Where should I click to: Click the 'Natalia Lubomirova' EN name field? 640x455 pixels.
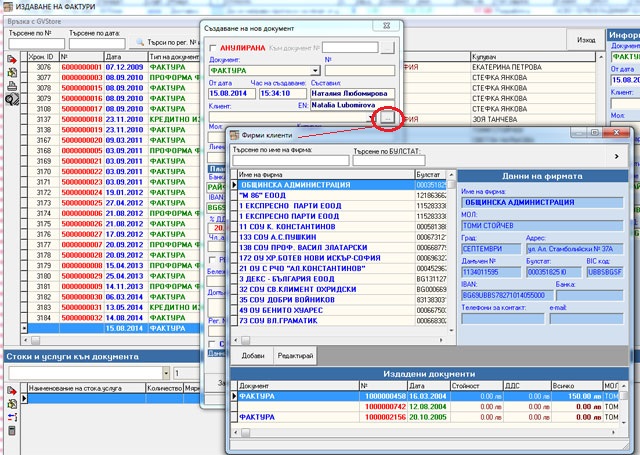point(352,105)
